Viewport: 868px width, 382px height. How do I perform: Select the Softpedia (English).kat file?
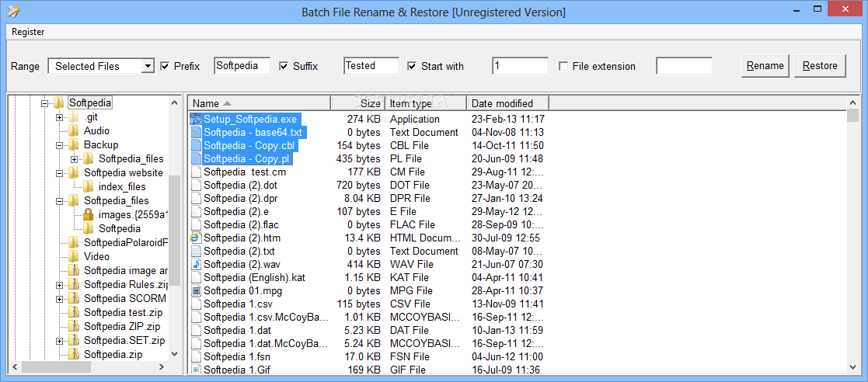[254, 277]
